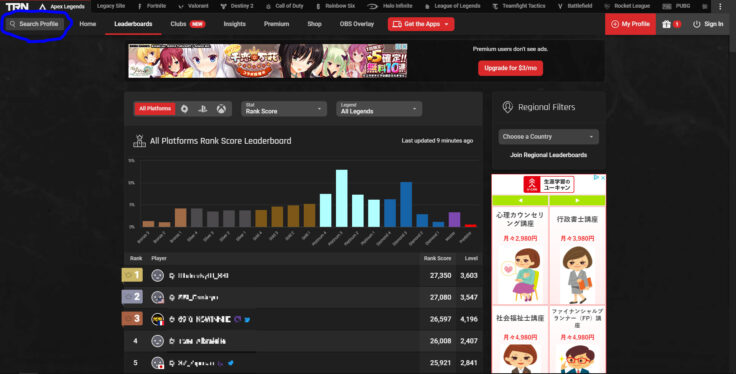
Task: Click the Search Profile input field
Action: tap(35, 23)
